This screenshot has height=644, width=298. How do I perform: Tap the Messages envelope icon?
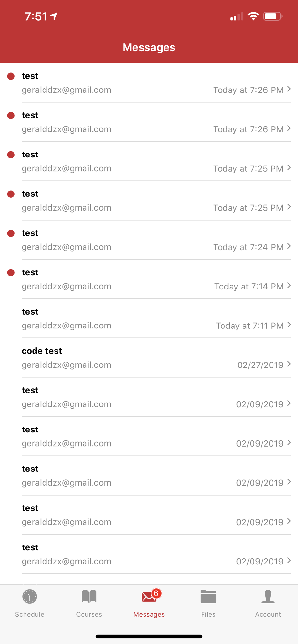[149, 597]
